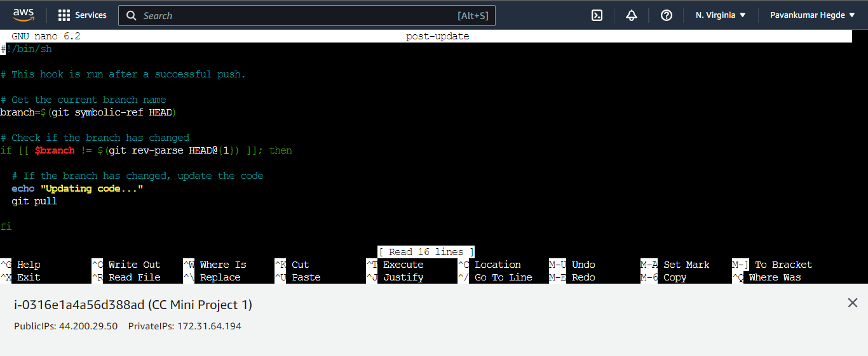
Task: Open the Services grid menu
Action: (82, 15)
